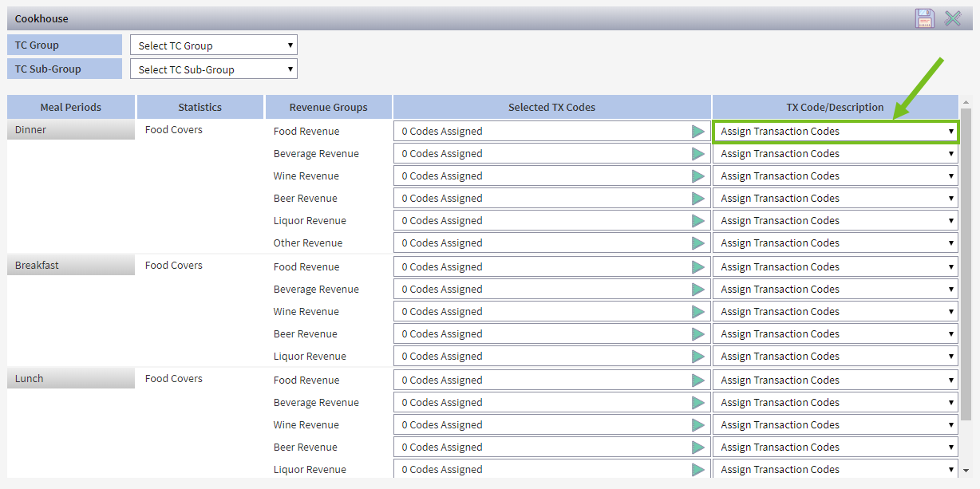Select the Dinner meal period header
Image resolution: width=980 pixels, height=489 pixels.
click(71, 130)
